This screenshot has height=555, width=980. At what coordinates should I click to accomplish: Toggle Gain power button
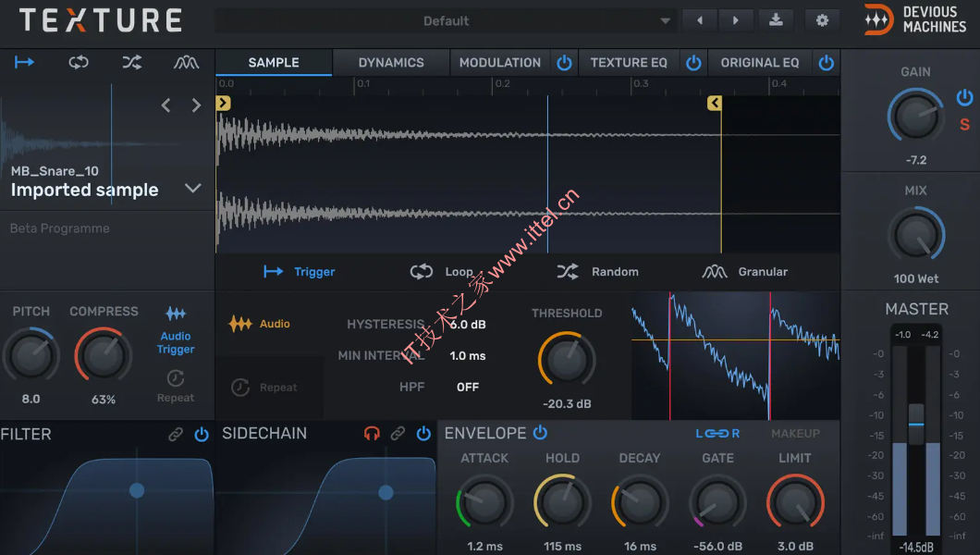coord(964,97)
